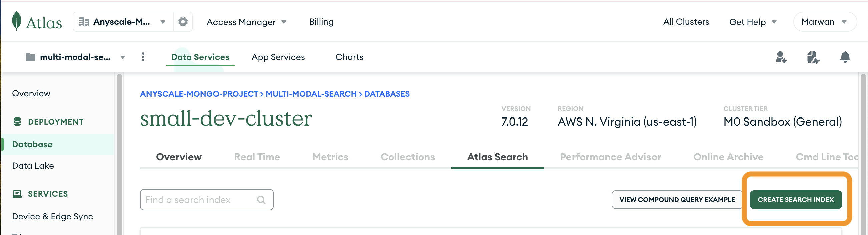Open the Marwan user menu

coord(825,22)
